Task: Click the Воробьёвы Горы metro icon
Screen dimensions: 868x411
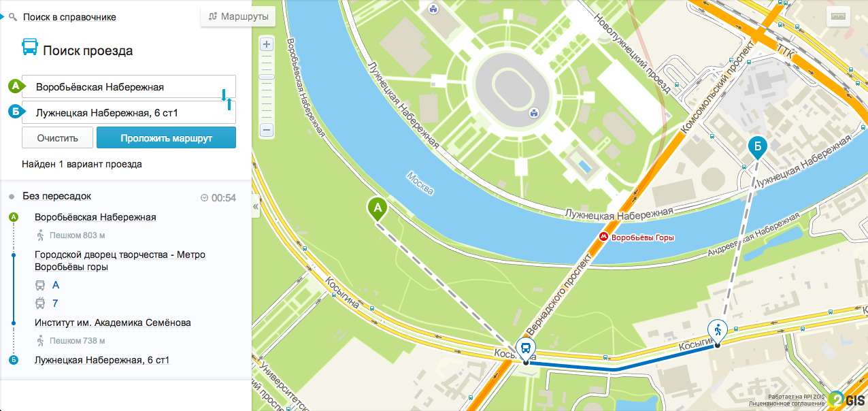Action: click(603, 237)
